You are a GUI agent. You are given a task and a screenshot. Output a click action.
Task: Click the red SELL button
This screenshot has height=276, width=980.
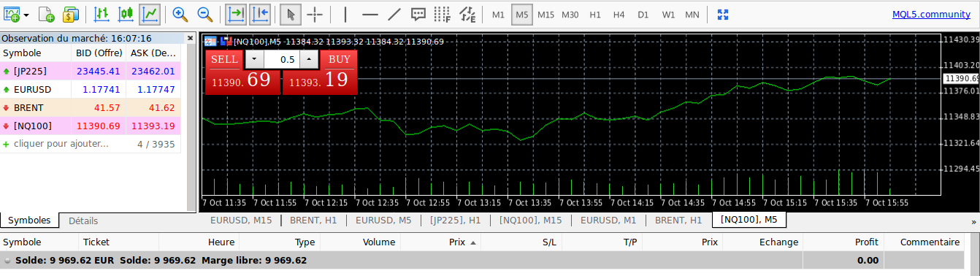224,59
